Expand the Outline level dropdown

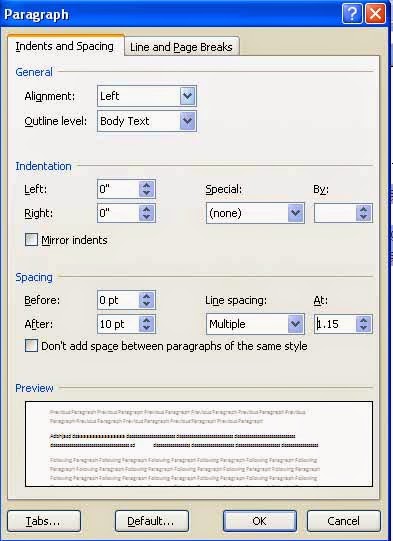point(188,121)
